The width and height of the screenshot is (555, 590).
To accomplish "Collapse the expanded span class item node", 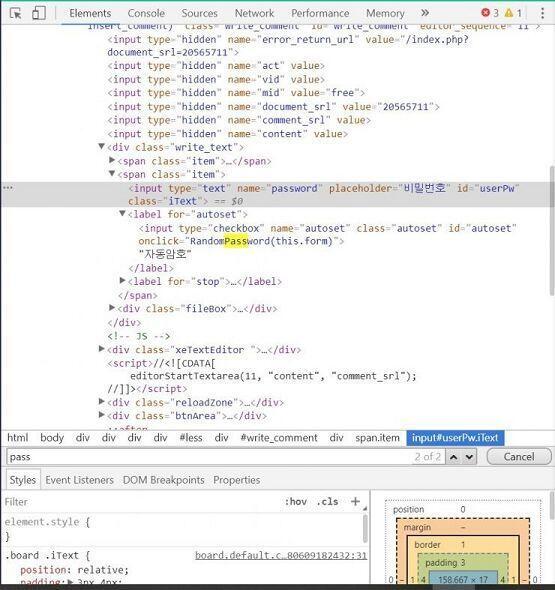I will [112, 173].
